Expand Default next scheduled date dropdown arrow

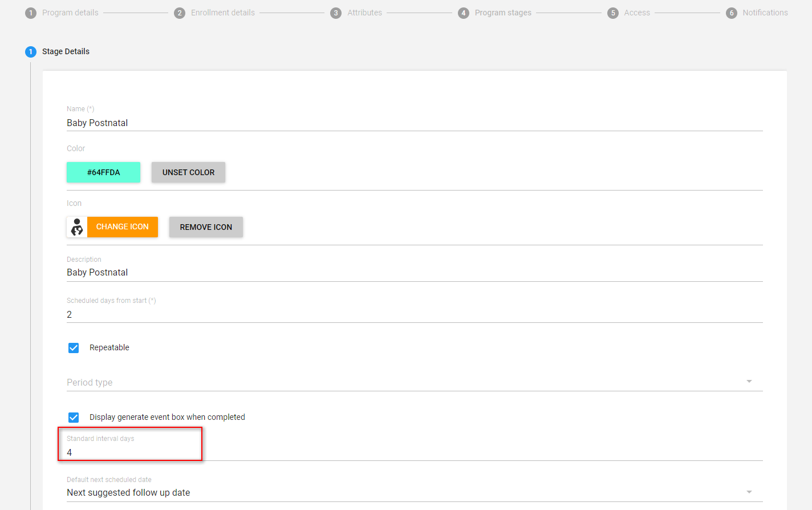coord(749,492)
